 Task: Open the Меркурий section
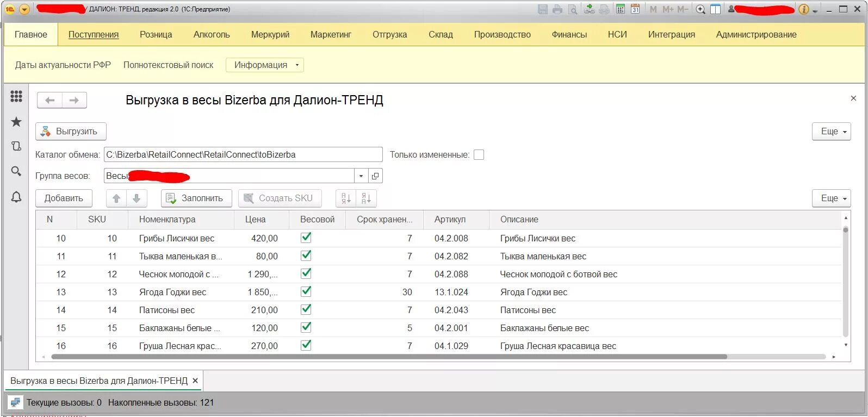[x=270, y=34]
